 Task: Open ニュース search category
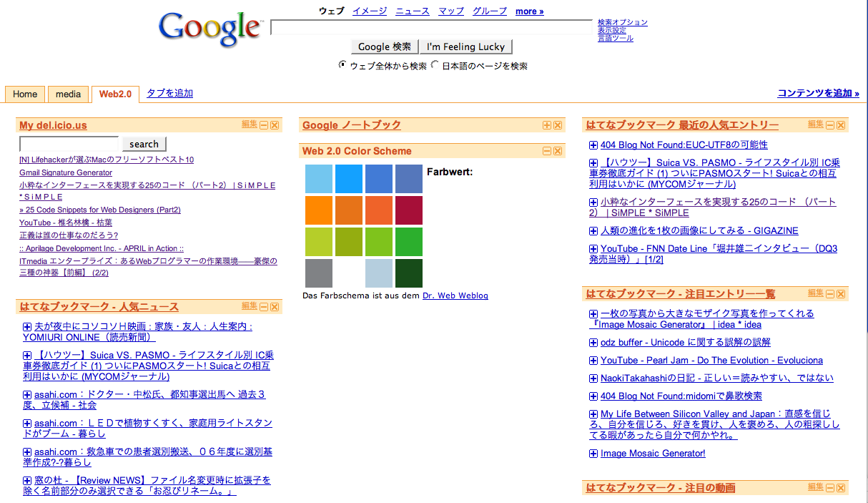point(413,11)
